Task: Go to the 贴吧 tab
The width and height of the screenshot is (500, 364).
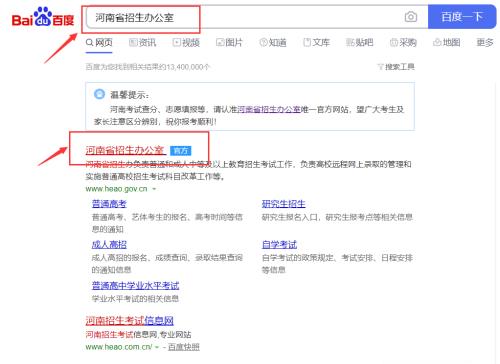Action: click(360, 42)
